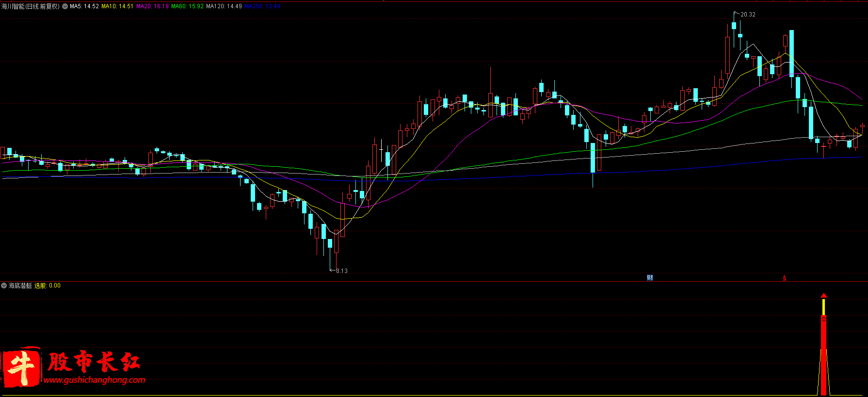Click the magenta MA20: 16.19 label
This screenshot has width=868, height=397.
152,6
